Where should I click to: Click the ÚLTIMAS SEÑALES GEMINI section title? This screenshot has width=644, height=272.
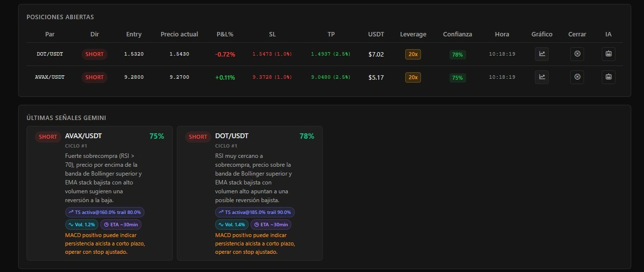point(66,118)
